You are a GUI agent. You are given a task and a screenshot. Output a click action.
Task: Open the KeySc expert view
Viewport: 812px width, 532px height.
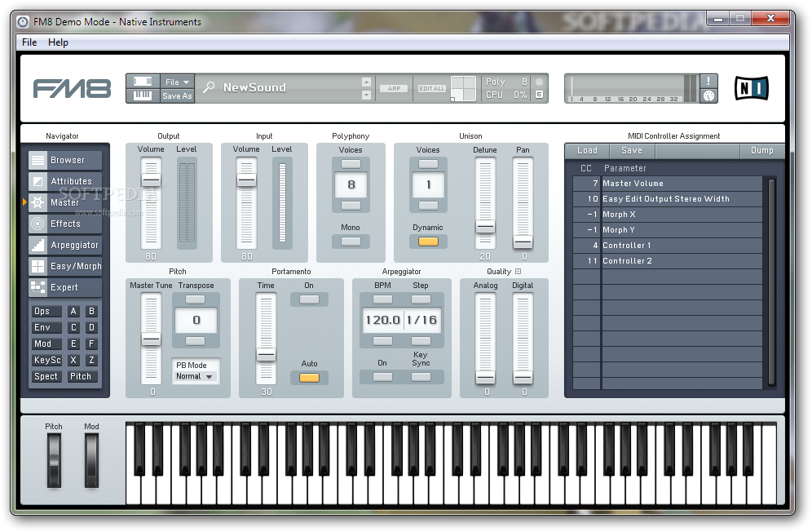coord(46,360)
